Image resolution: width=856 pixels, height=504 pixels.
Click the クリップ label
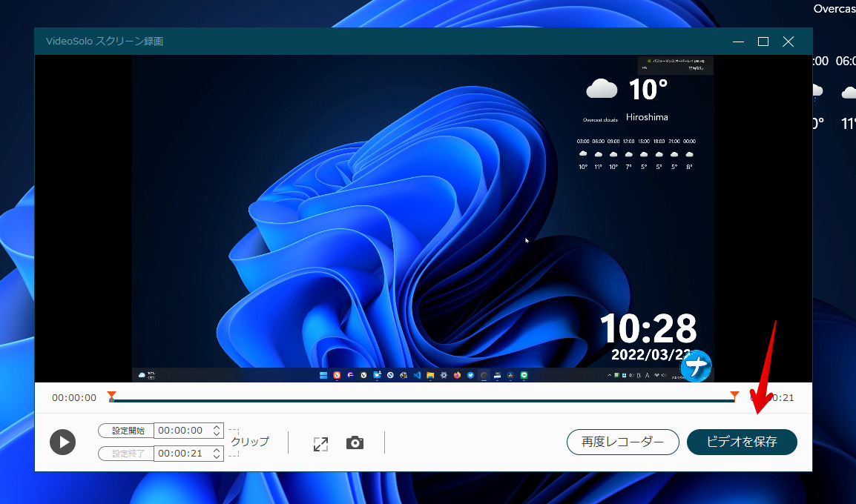tap(250, 441)
